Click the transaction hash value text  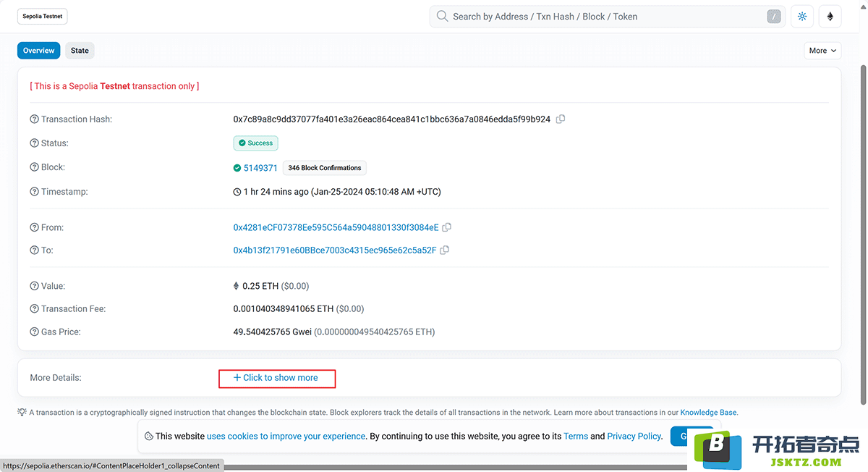391,119
